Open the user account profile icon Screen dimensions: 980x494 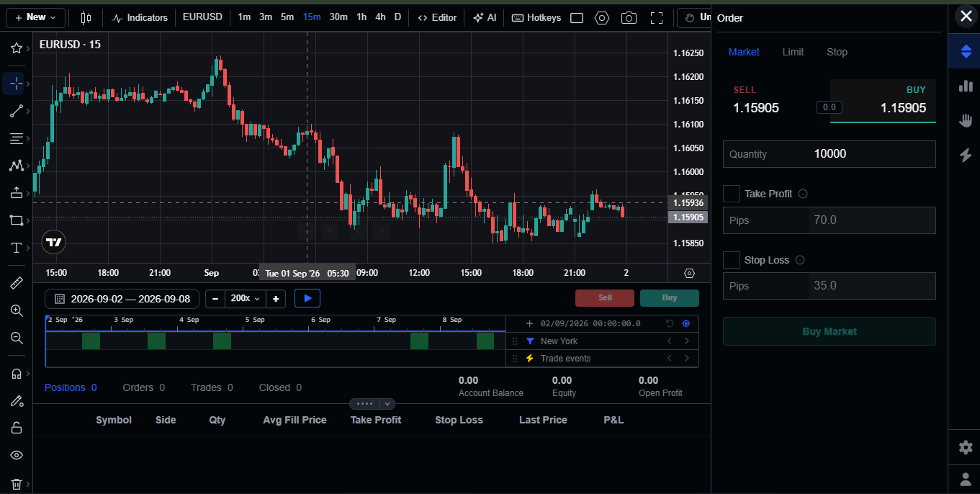coord(966,479)
